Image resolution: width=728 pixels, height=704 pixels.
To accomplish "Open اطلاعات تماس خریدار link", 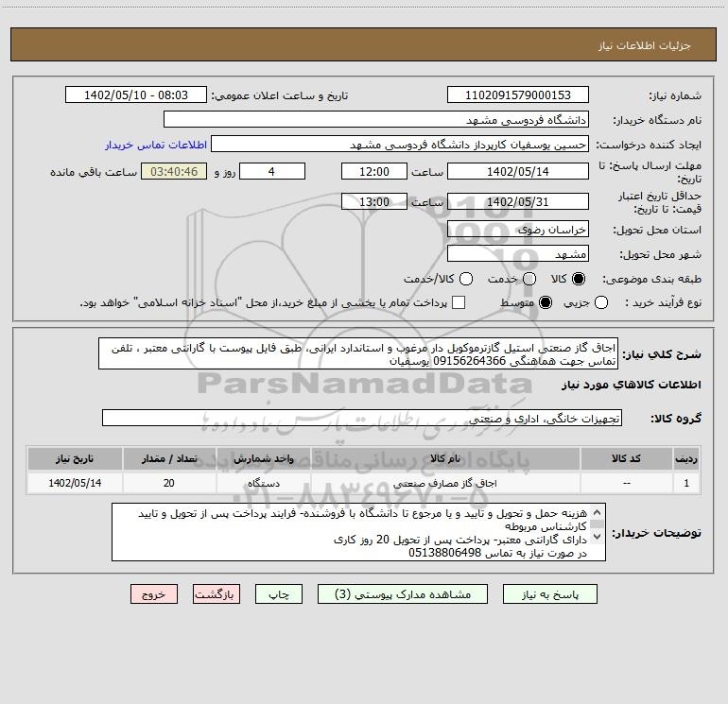I will pyautogui.click(x=156, y=145).
